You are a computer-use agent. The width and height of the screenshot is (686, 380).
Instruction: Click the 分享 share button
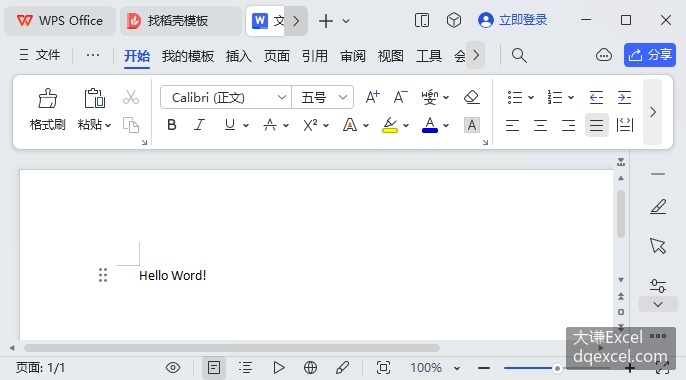650,55
